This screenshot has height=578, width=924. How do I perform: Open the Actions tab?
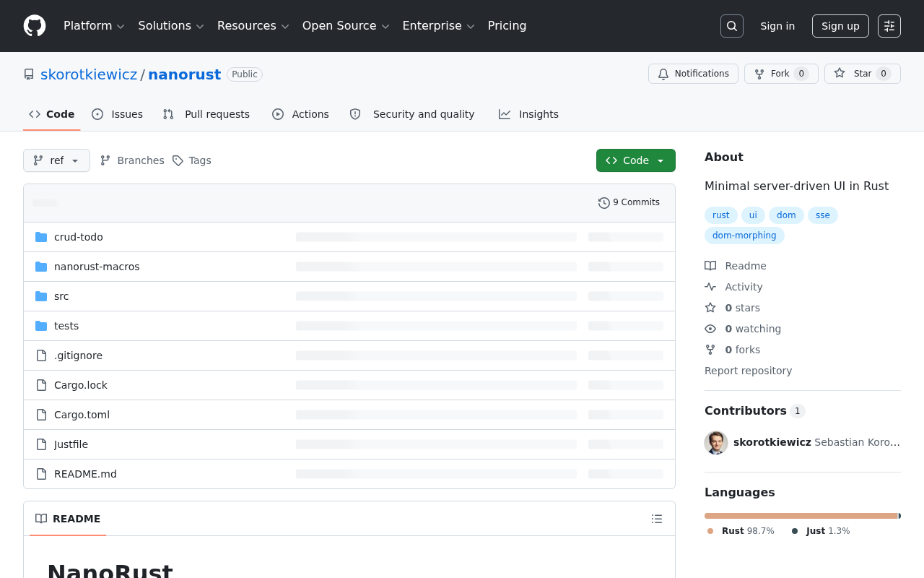click(x=300, y=114)
